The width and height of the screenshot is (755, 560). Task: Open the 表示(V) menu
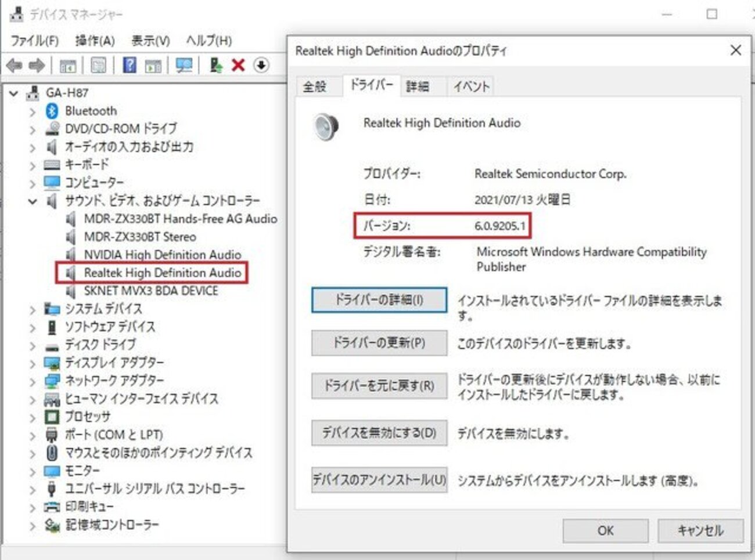[151, 41]
